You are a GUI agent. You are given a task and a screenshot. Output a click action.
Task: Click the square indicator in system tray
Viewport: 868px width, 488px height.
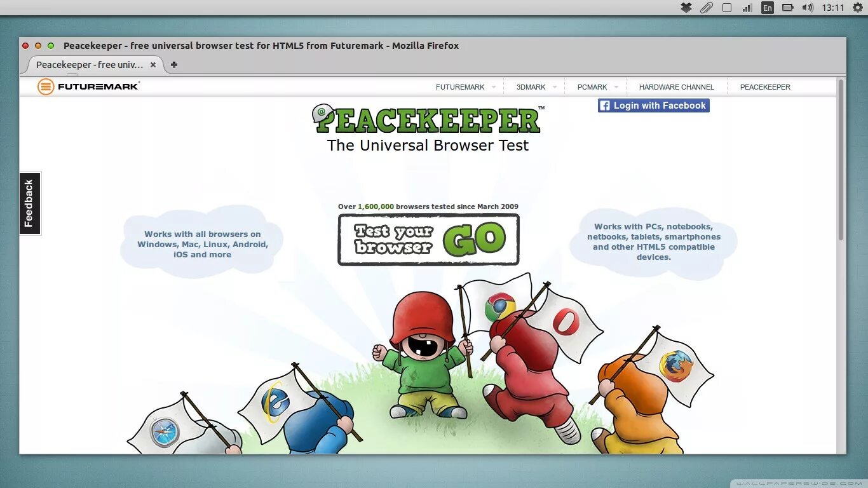pos(727,8)
